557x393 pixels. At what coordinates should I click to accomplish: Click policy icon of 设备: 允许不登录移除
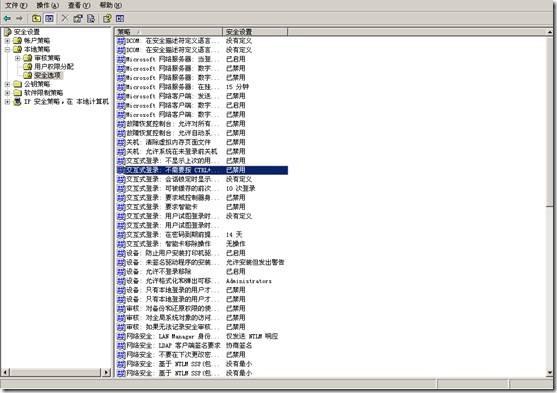tap(121, 272)
